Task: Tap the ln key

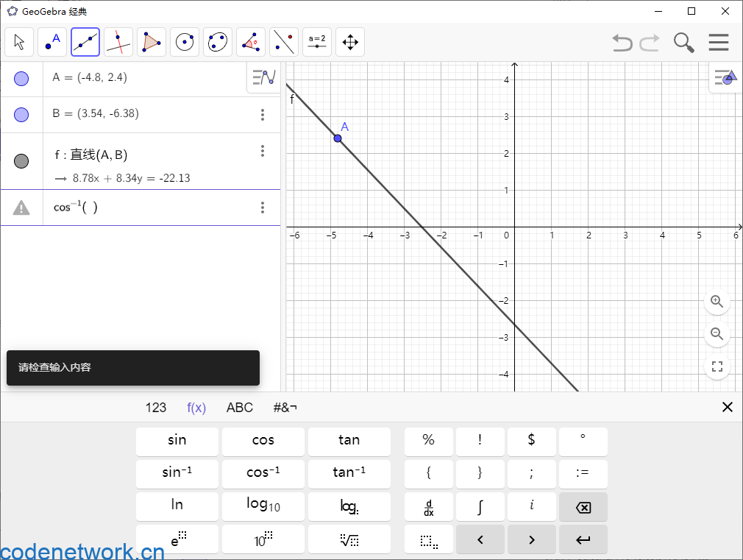Action: click(177, 506)
